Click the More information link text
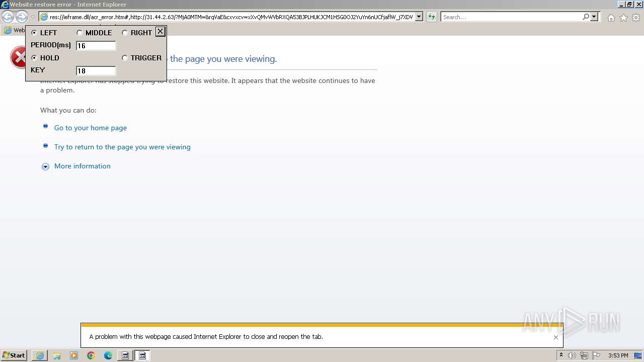The image size is (644, 362). point(83,166)
